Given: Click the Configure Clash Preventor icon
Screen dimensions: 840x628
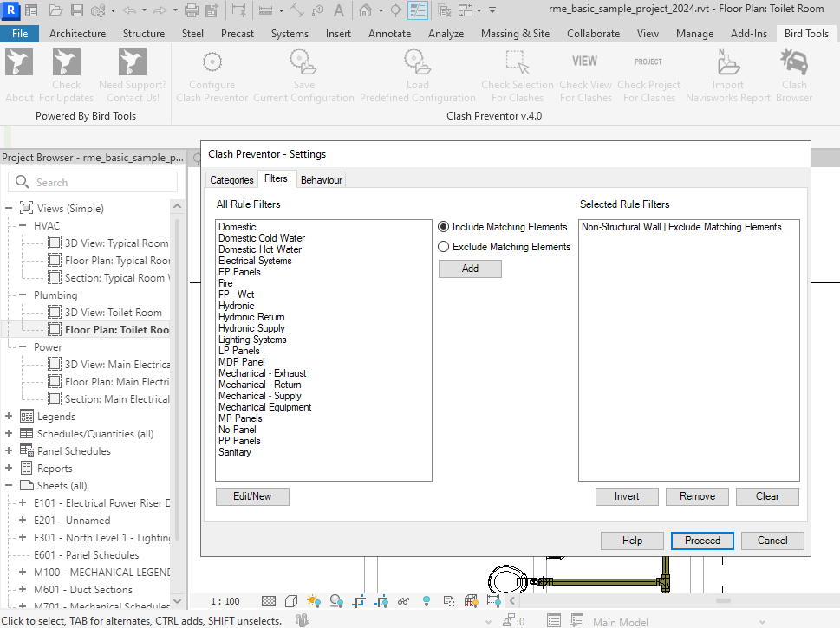Looking at the screenshot, I should pyautogui.click(x=212, y=62).
